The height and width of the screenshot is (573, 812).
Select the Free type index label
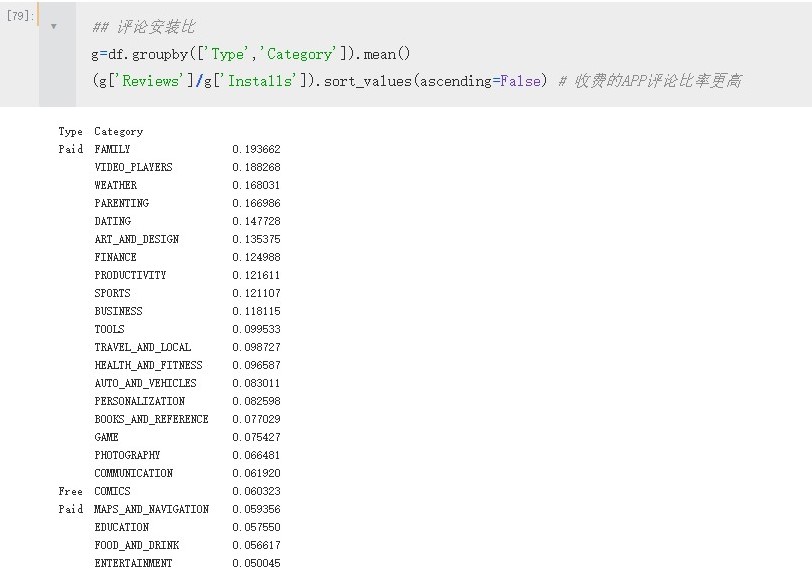[70, 491]
